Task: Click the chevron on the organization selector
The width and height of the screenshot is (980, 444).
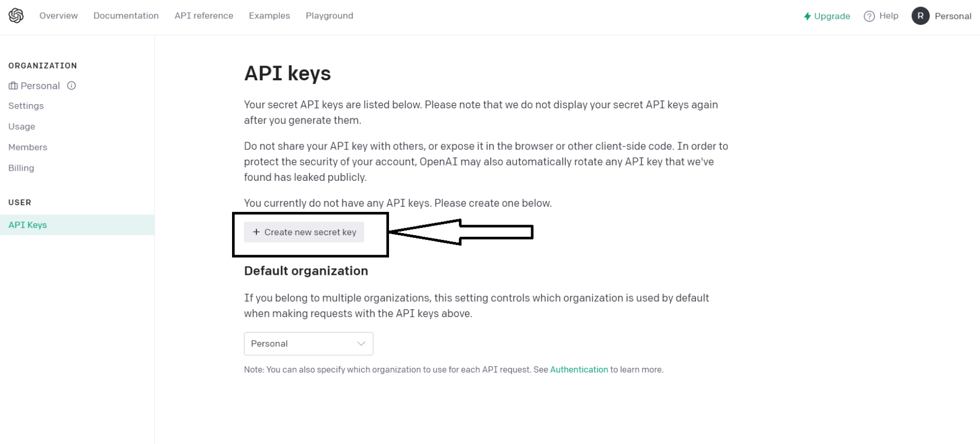Action: pyautogui.click(x=361, y=344)
